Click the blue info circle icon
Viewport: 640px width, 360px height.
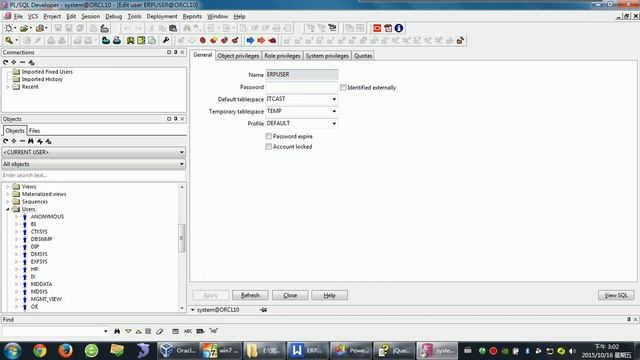tap(399, 28)
